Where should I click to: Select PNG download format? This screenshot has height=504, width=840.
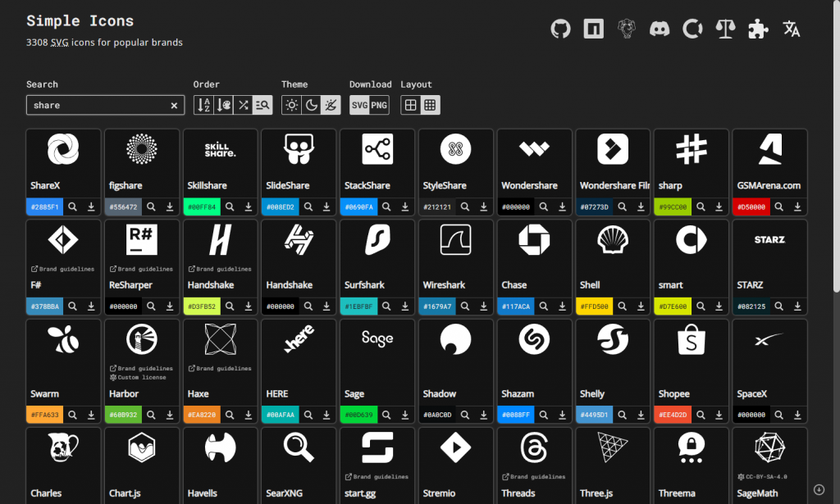pos(379,105)
